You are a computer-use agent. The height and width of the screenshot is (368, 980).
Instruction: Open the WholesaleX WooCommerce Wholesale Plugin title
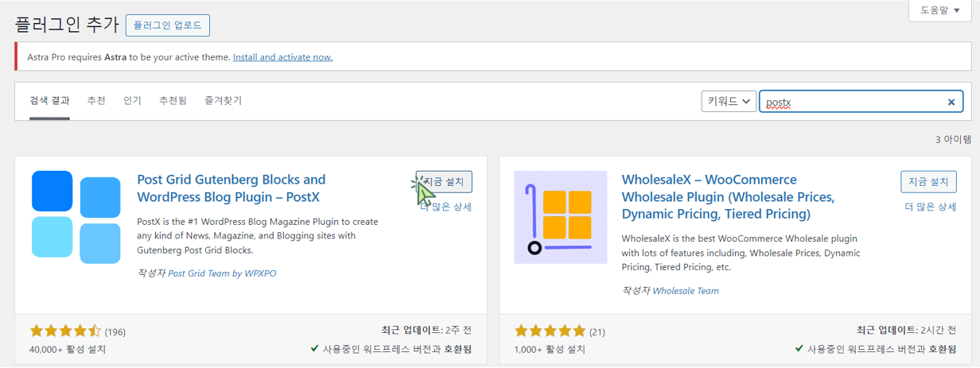[728, 196]
